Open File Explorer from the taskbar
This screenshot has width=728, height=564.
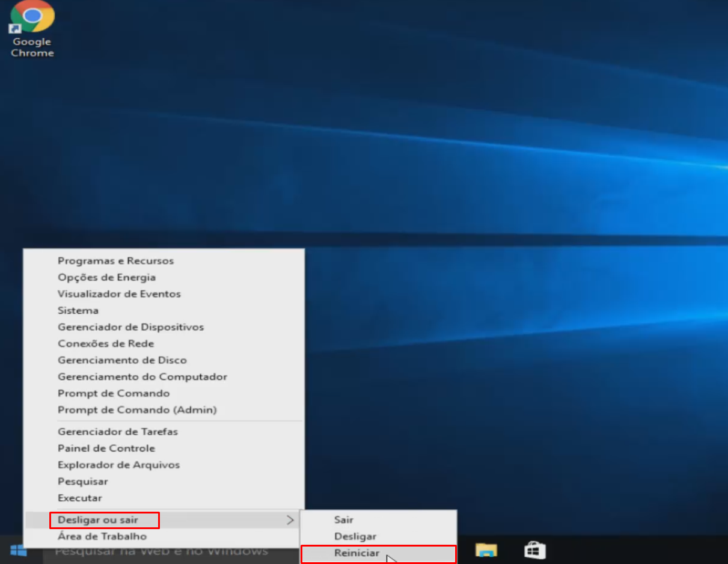coord(486,550)
